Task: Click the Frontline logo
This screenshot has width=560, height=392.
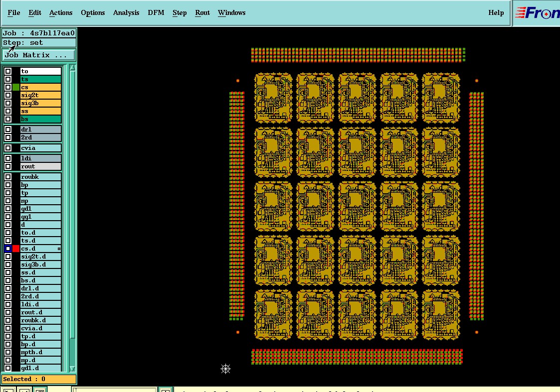Action: (537, 13)
